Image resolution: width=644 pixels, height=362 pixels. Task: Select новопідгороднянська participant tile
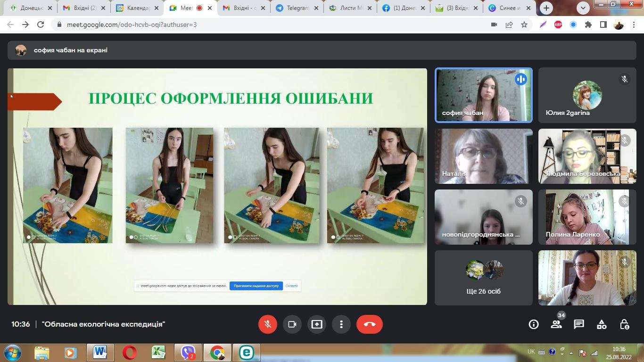[x=484, y=217]
